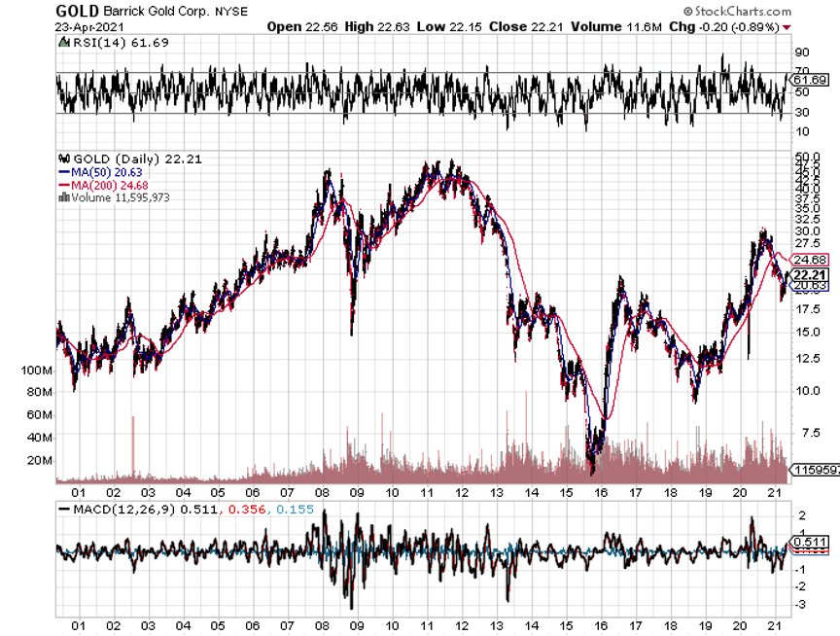
Task: Click the MACD 0.511 value tag
Action: click(810, 542)
